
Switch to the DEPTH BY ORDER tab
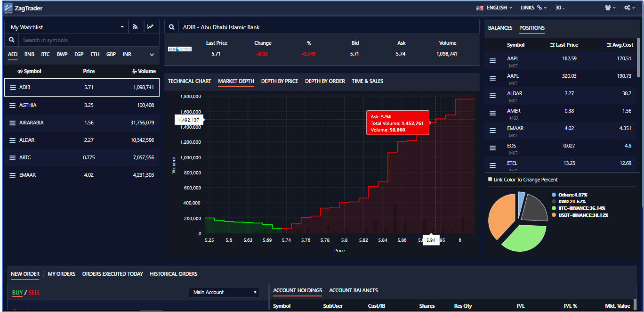click(x=325, y=81)
